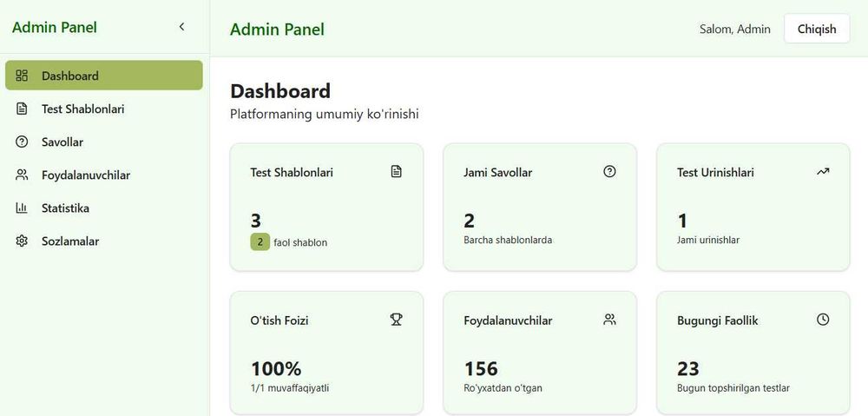The width and height of the screenshot is (868, 416).
Task: Click the question icon on Jami Savollar card
Action: (609, 172)
